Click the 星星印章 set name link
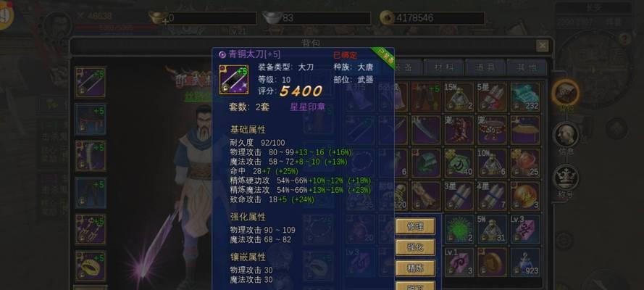 (x=307, y=107)
